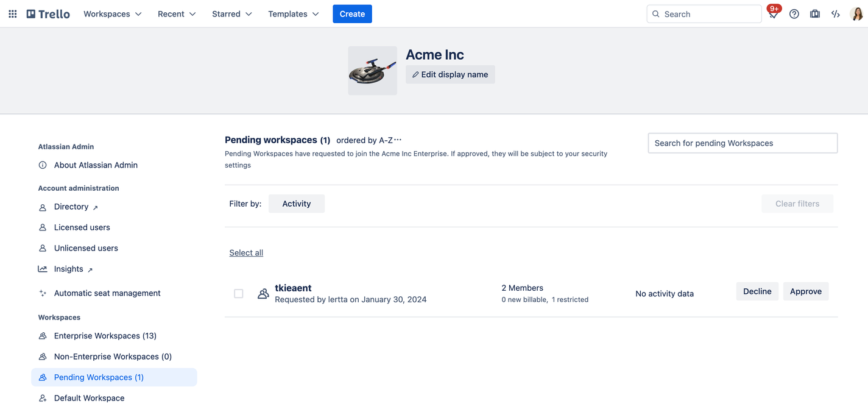Click the Insights sidebar icon
Image resolution: width=868 pixels, height=409 pixels.
(x=42, y=269)
